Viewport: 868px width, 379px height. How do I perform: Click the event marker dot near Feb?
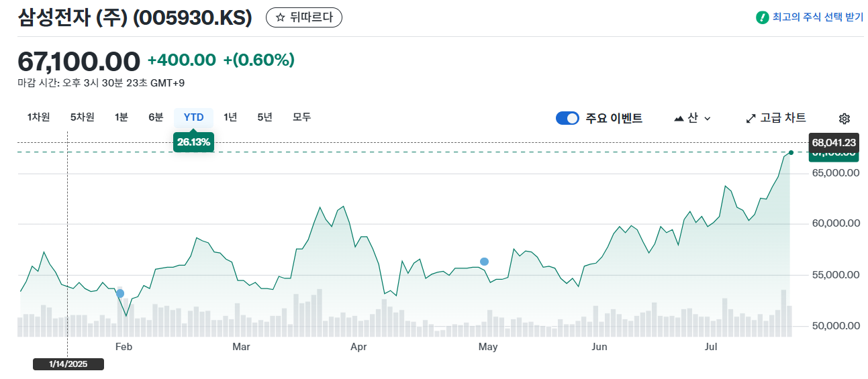[x=120, y=294]
